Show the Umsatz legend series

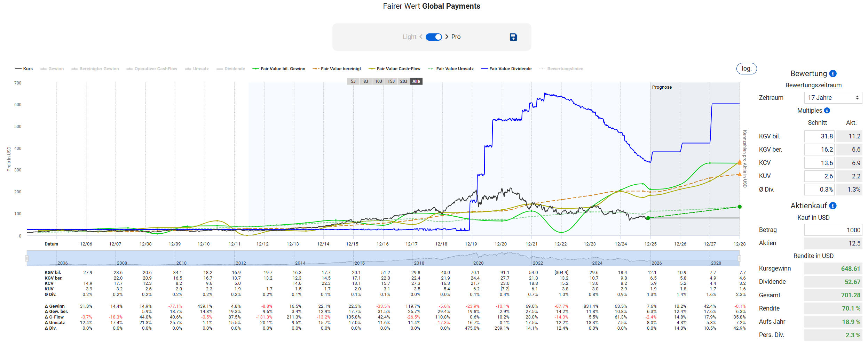(197, 69)
